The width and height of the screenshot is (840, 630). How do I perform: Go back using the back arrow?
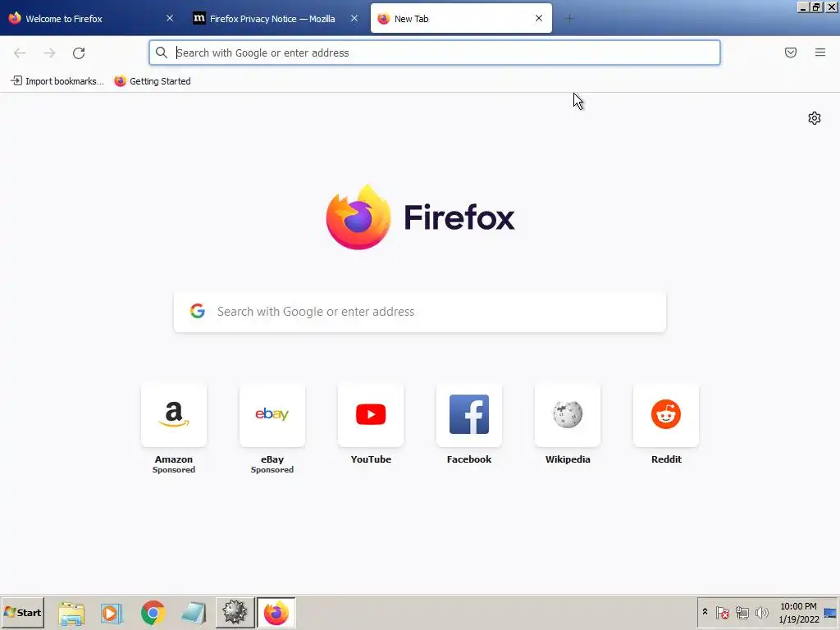point(20,53)
